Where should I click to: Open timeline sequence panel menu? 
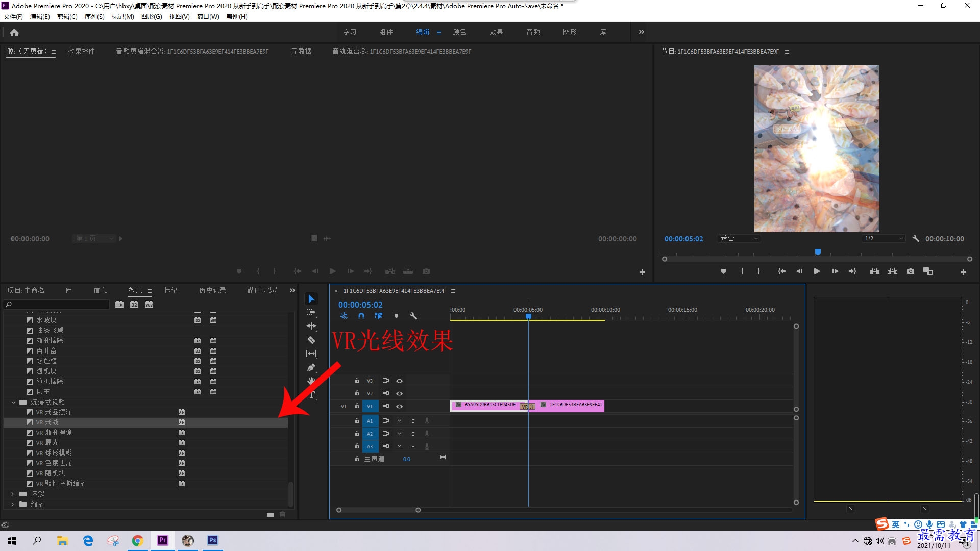coord(453,291)
